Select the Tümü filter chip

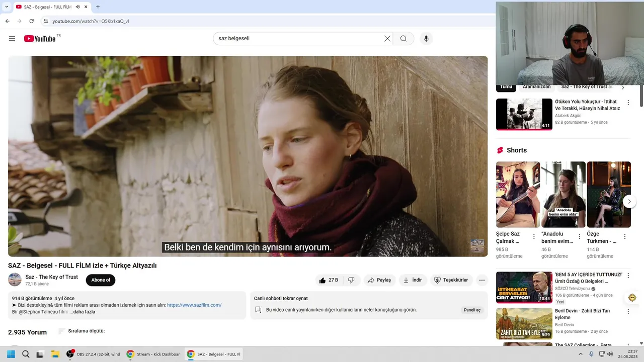click(x=506, y=87)
